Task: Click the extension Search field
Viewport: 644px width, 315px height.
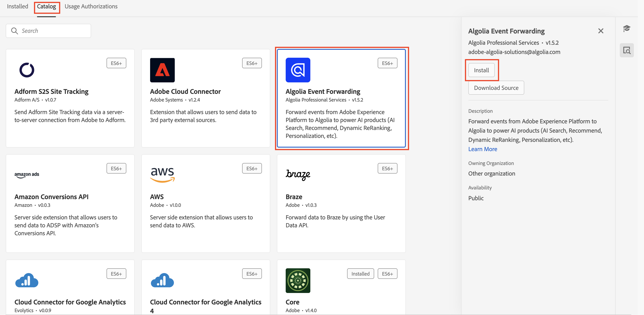Action: point(48,31)
